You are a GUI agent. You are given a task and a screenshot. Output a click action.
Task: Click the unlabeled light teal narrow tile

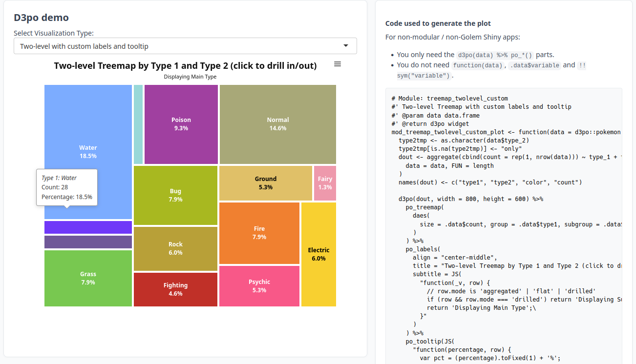coord(138,124)
